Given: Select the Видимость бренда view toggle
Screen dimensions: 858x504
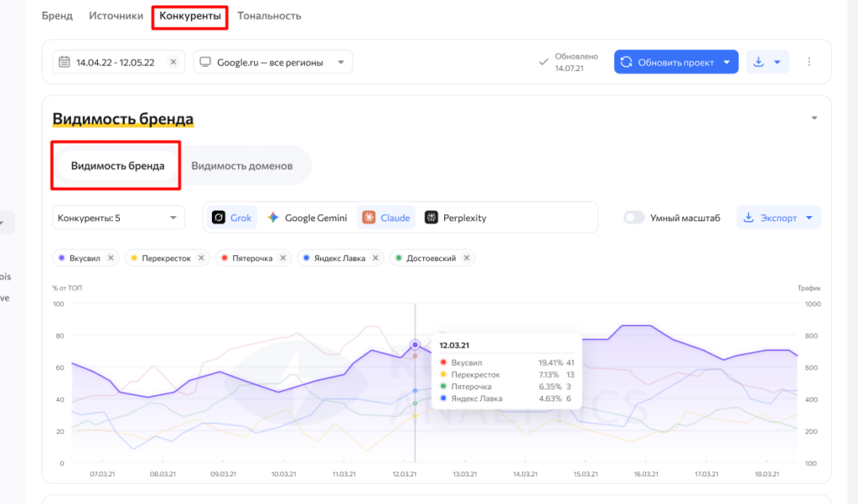Looking at the screenshot, I should pos(116,166).
